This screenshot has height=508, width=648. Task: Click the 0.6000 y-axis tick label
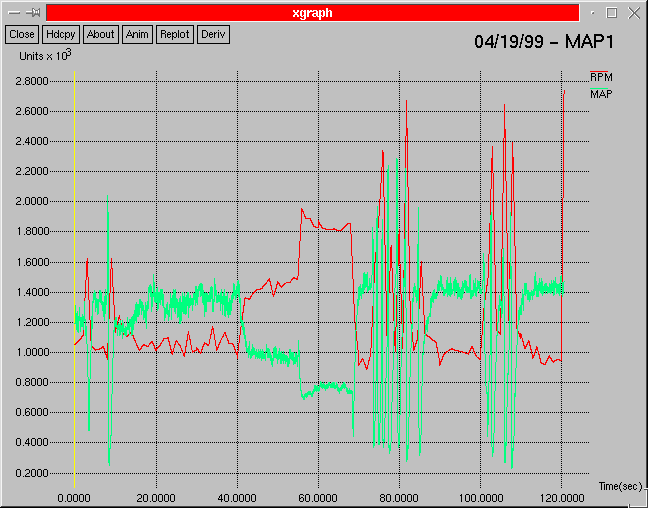(x=32, y=413)
